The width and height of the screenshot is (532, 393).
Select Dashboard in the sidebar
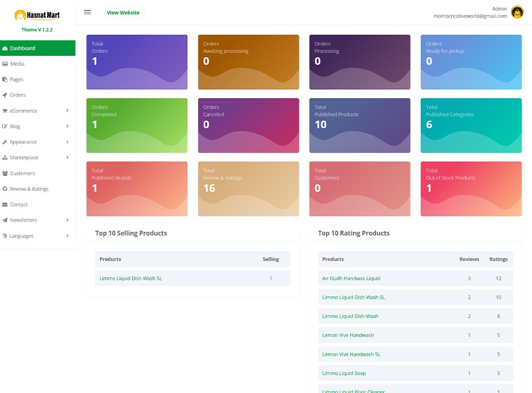[23, 48]
